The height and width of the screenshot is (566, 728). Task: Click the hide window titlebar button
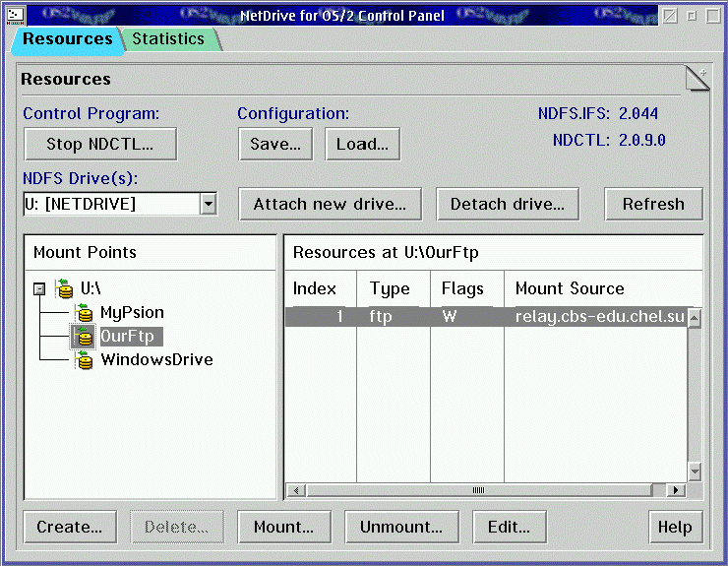670,16
